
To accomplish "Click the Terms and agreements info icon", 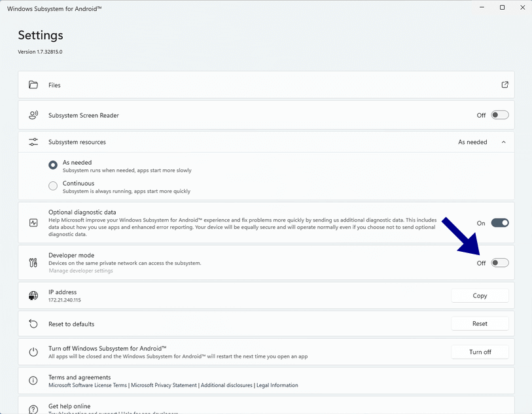I will tap(33, 381).
